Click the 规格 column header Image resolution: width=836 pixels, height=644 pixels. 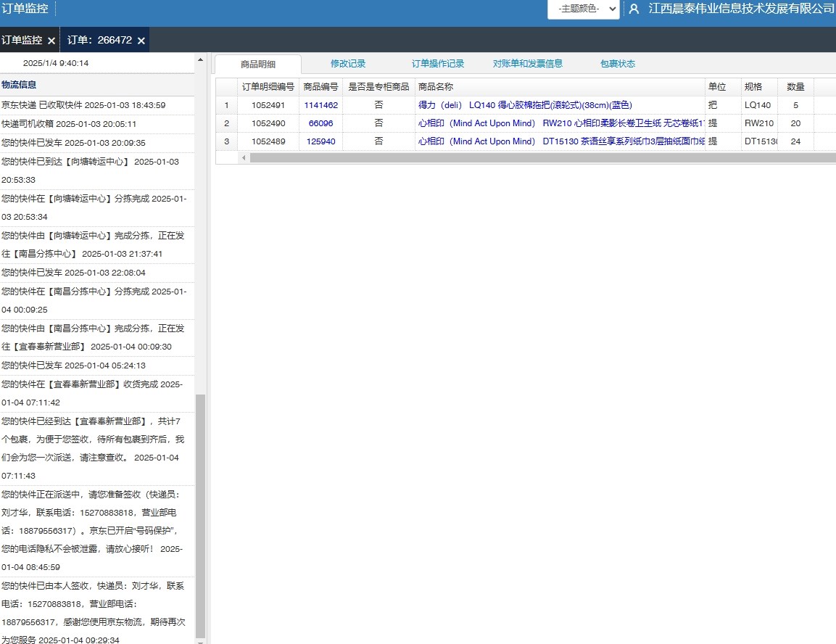pos(759,87)
